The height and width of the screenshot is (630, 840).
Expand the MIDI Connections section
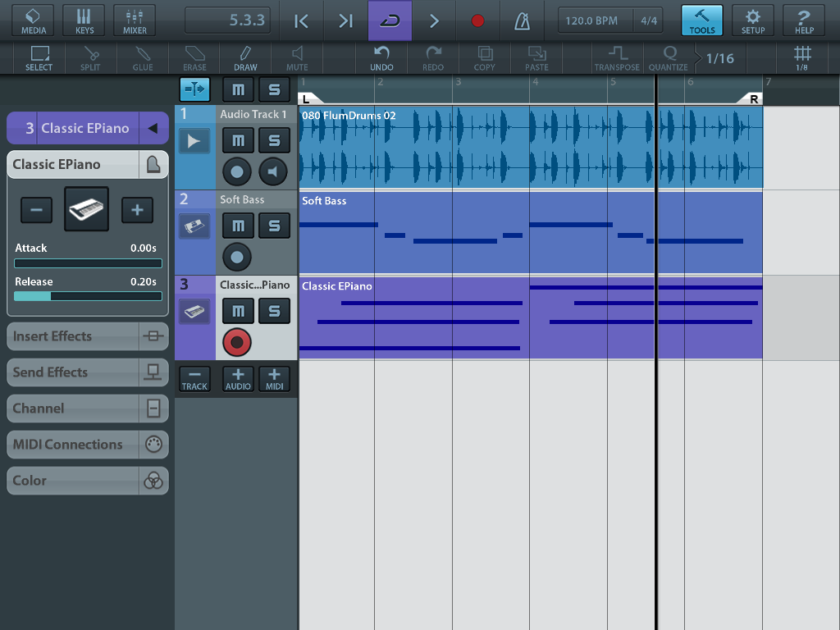[x=88, y=445]
